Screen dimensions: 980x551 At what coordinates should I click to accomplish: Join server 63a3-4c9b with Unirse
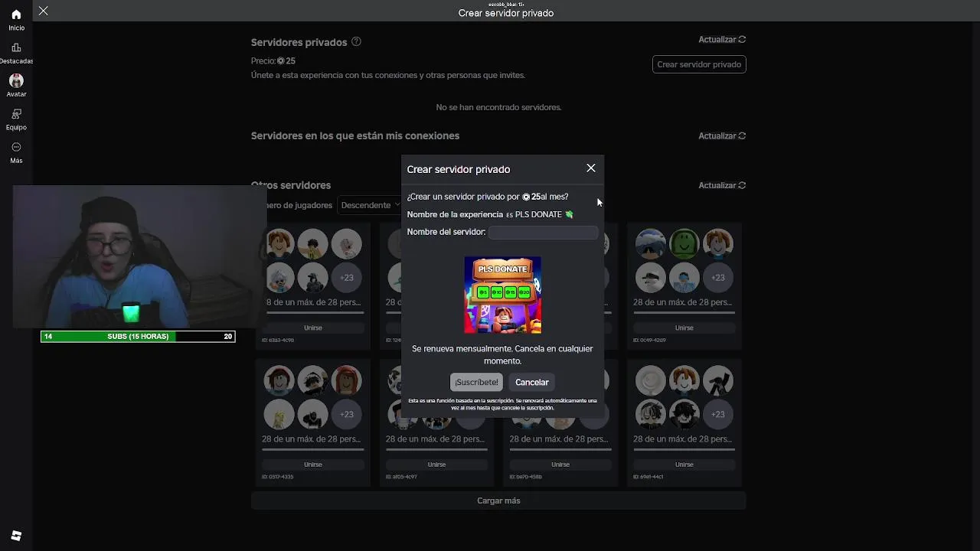click(313, 328)
